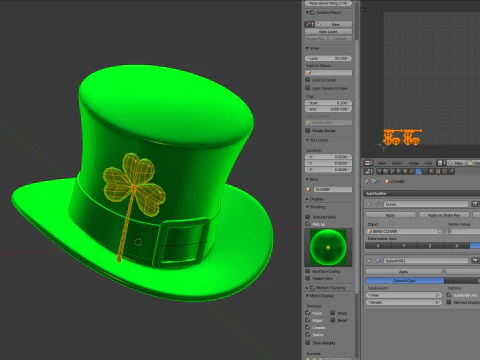Screen dimensions: 480x360
Task: Click the pin icon above Add Modifier
Action: click(x=367, y=181)
